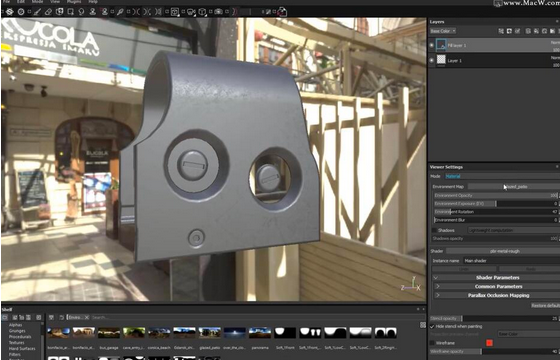Select the Alphas shelf category
Image resolution: width=560 pixels, height=360 pixels.
(16, 325)
